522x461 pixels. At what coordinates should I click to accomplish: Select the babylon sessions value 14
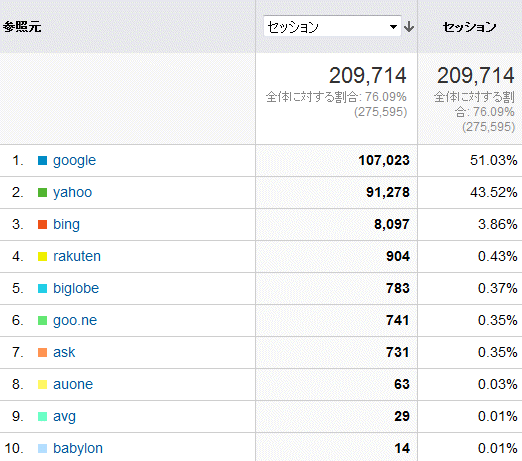tap(402, 449)
